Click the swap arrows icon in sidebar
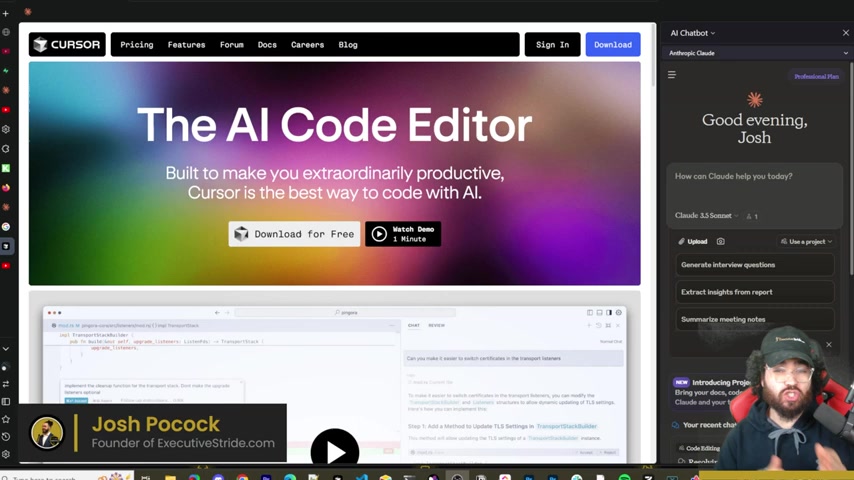Viewport: 854px width, 480px height. [x=6, y=384]
